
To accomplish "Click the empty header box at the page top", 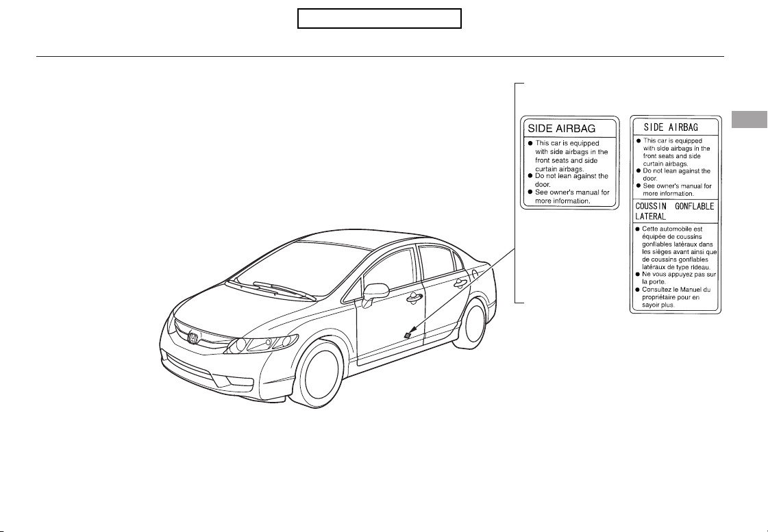I will [x=380, y=18].
